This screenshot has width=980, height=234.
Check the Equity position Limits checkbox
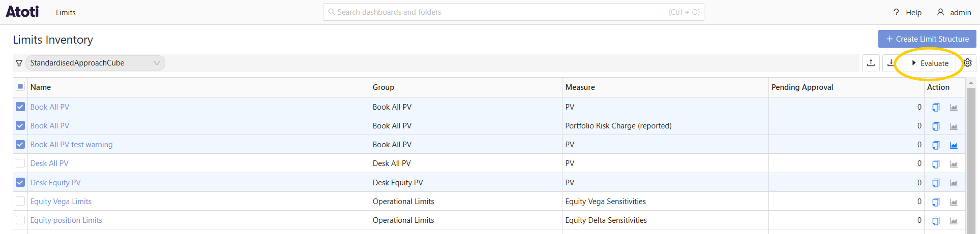click(x=20, y=220)
